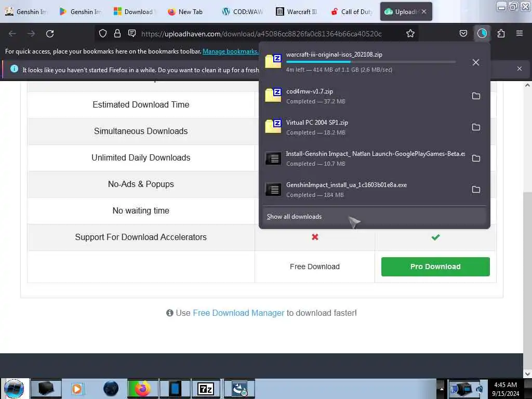
Task: Open the Manage bookmarks link
Action: coord(230,51)
